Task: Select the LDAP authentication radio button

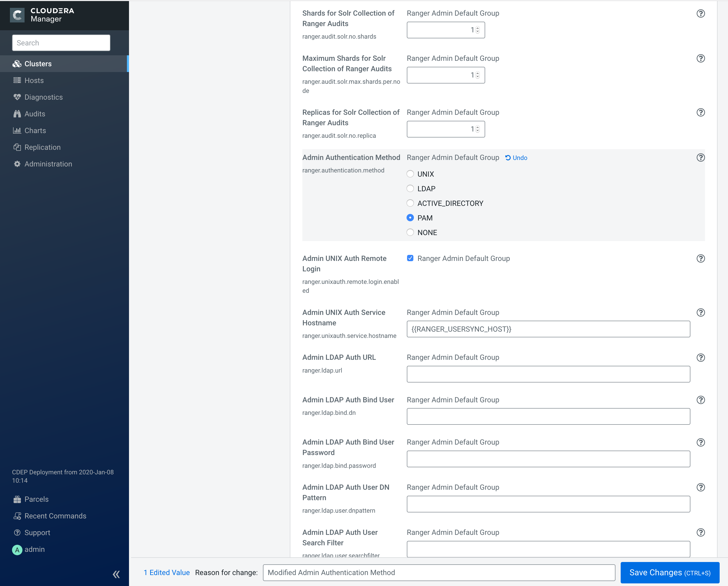Action: click(x=410, y=189)
